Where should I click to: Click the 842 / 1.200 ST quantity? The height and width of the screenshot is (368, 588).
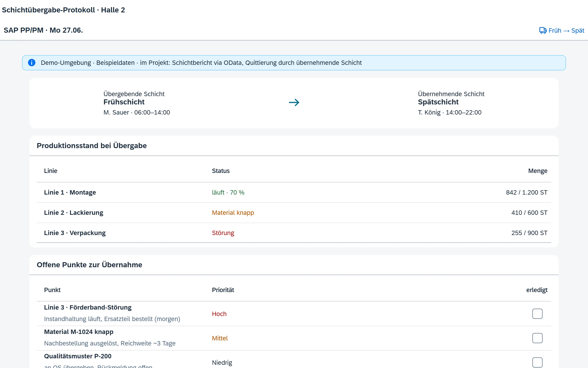[526, 193]
